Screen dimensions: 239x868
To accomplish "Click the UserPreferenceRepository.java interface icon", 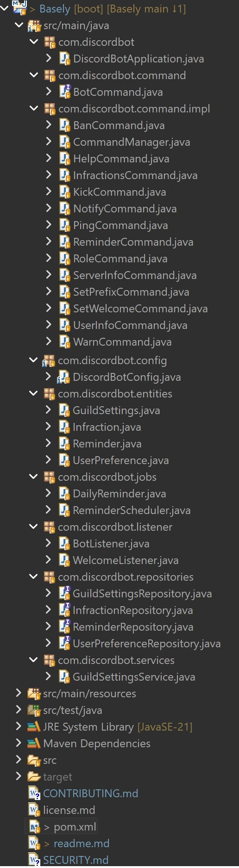I will click(64, 644).
